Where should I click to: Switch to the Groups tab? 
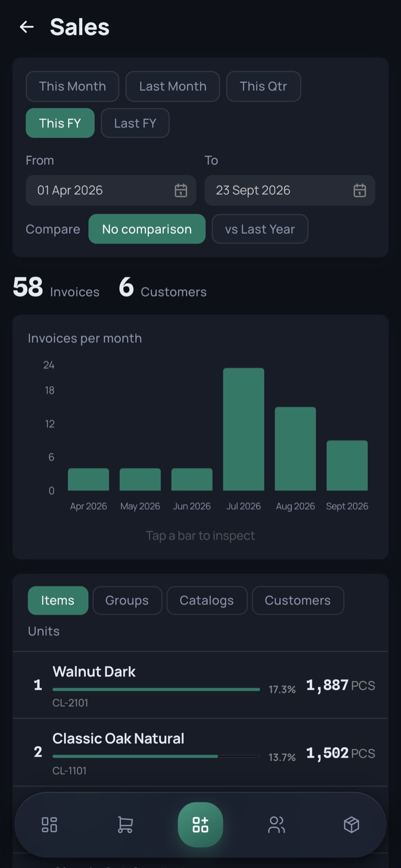tap(127, 600)
